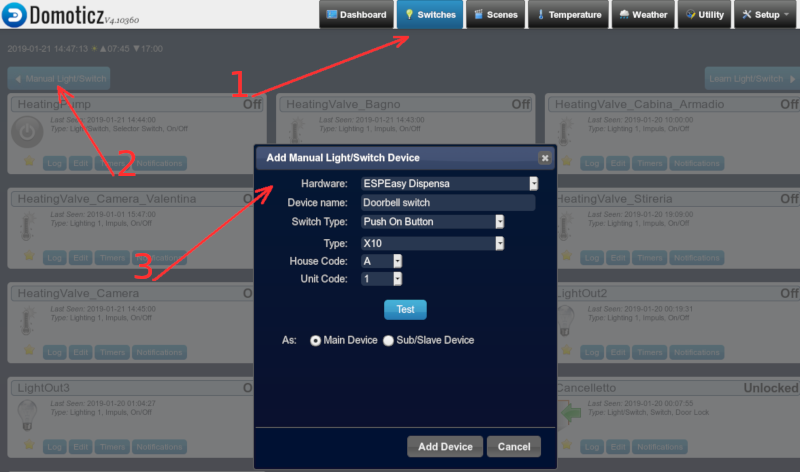This screenshot has width=800, height=472.
Task: Click the Device name input field
Action: coord(448,203)
